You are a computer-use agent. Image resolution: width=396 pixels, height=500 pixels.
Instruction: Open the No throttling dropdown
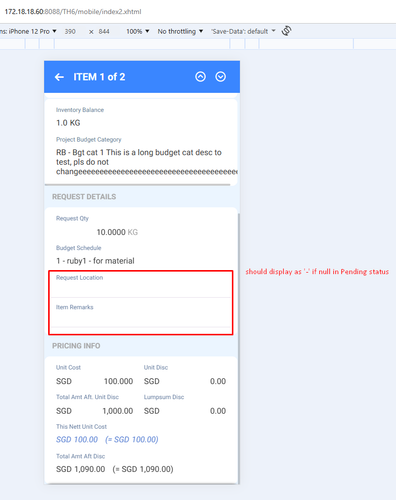pos(180,31)
